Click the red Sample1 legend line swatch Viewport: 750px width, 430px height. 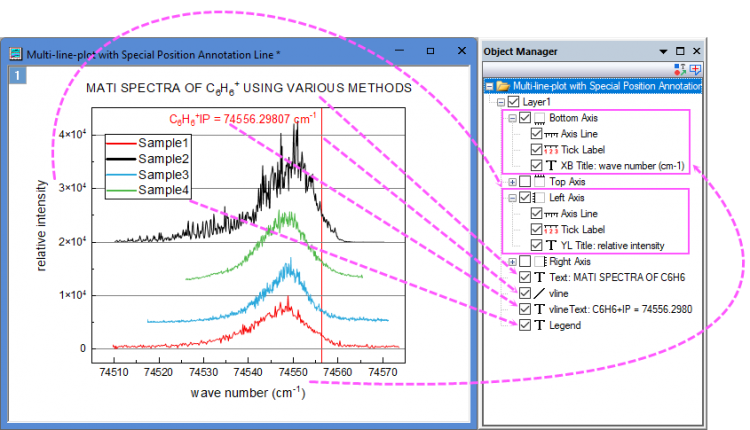(x=121, y=143)
